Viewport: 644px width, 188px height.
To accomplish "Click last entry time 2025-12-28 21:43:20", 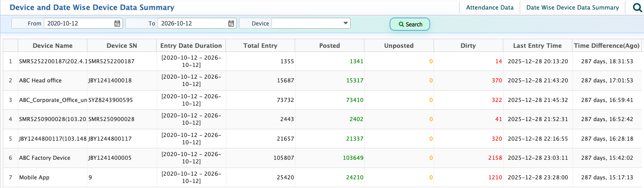I will pyautogui.click(x=537, y=81).
